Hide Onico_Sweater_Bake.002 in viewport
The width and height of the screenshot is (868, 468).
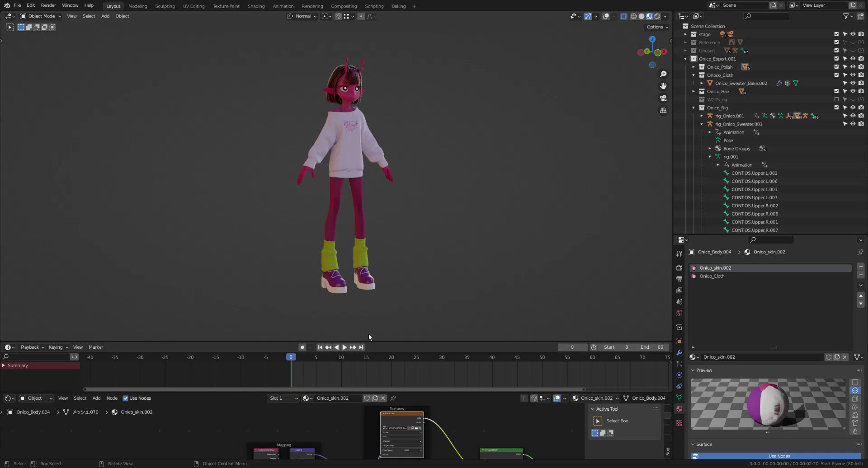(853, 83)
